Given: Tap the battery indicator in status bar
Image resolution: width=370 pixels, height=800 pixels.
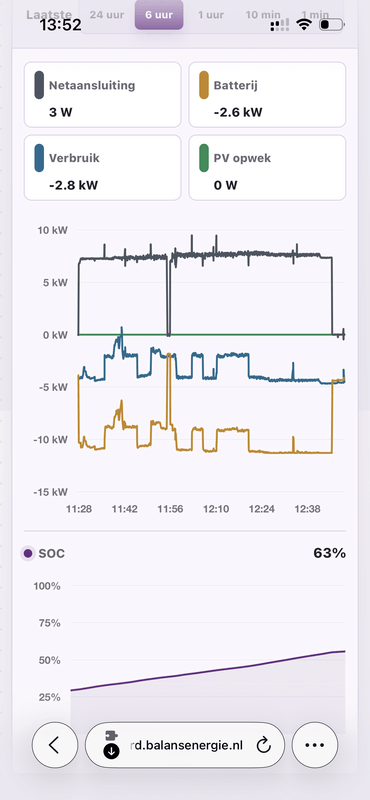Looking at the screenshot, I should 332,24.
